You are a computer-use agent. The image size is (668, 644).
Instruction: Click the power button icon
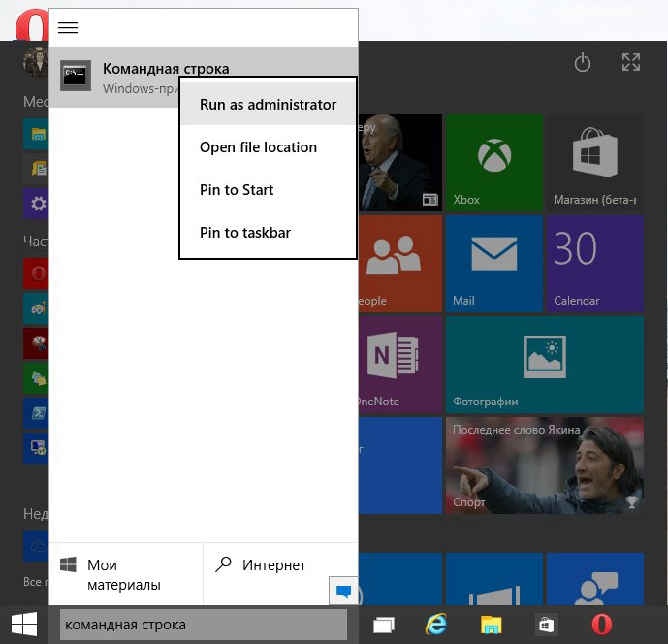coord(583,64)
